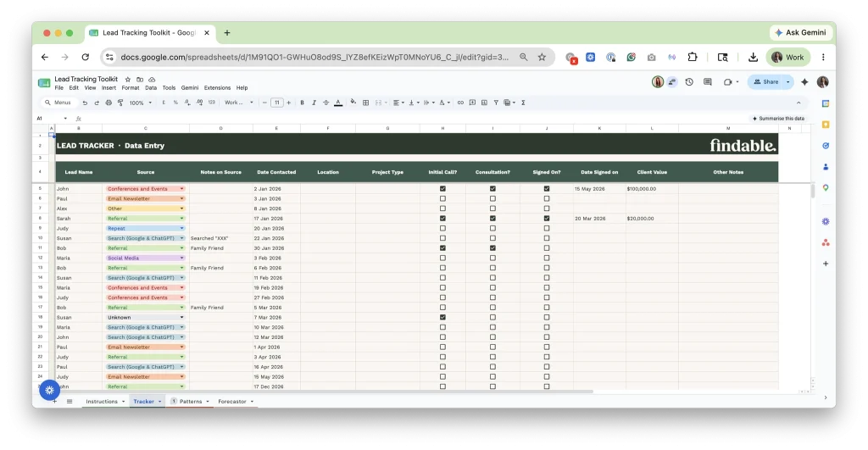Click the Ask Gemini button

(800, 33)
